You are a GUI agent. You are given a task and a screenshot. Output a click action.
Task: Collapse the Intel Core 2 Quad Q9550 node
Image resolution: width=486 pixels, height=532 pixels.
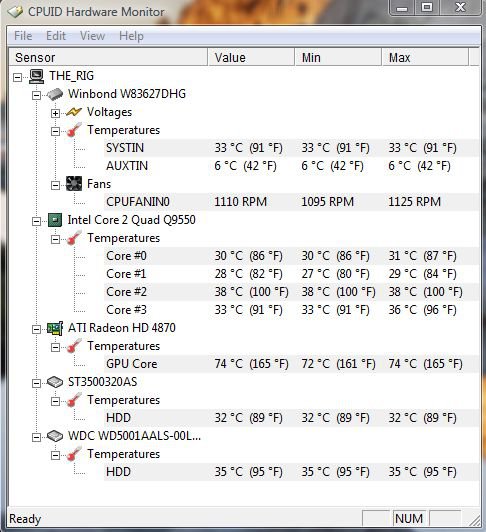click(36, 221)
